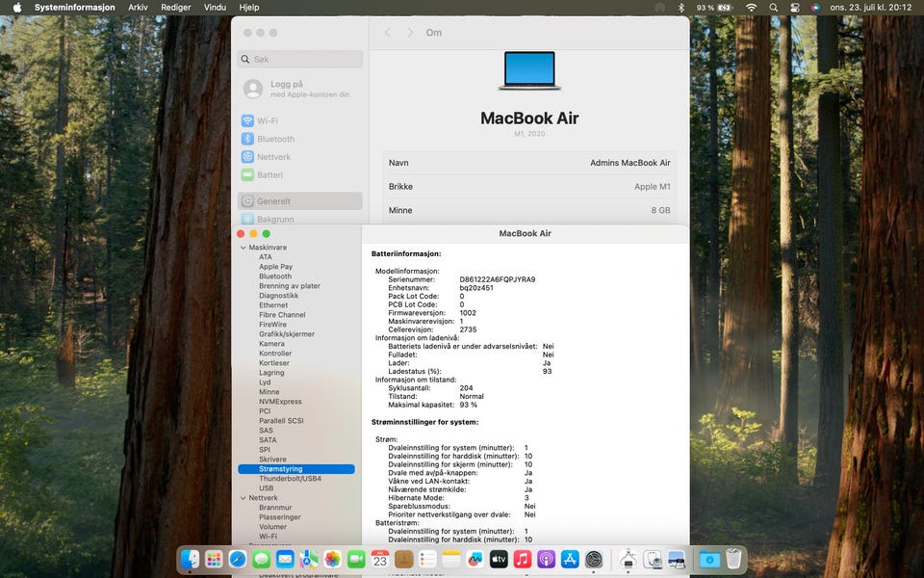Click battery serial number D861222A6FQPJYRA9
This screenshot has width=924, height=578.
point(498,279)
